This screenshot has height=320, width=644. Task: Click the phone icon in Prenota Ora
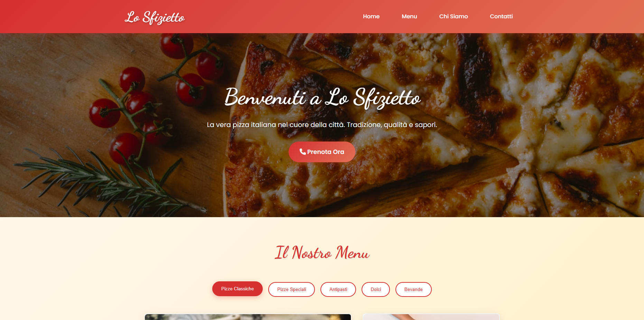point(302,152)
